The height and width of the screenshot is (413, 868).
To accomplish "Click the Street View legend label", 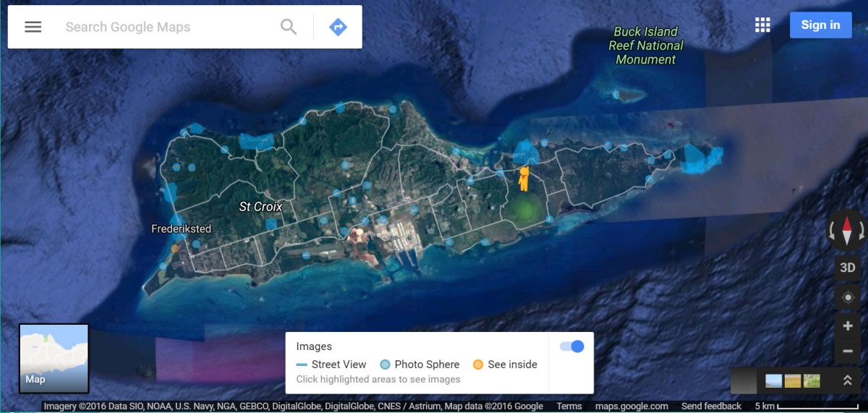I will [x=339, y=365].
